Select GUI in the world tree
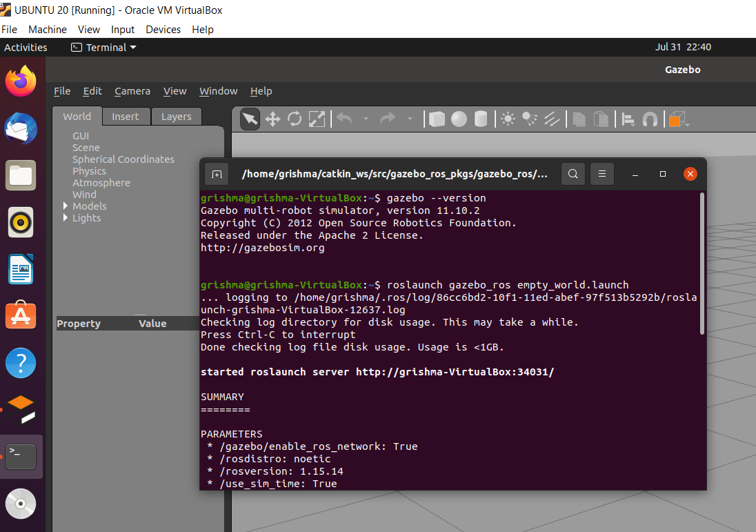 [81, 136]
